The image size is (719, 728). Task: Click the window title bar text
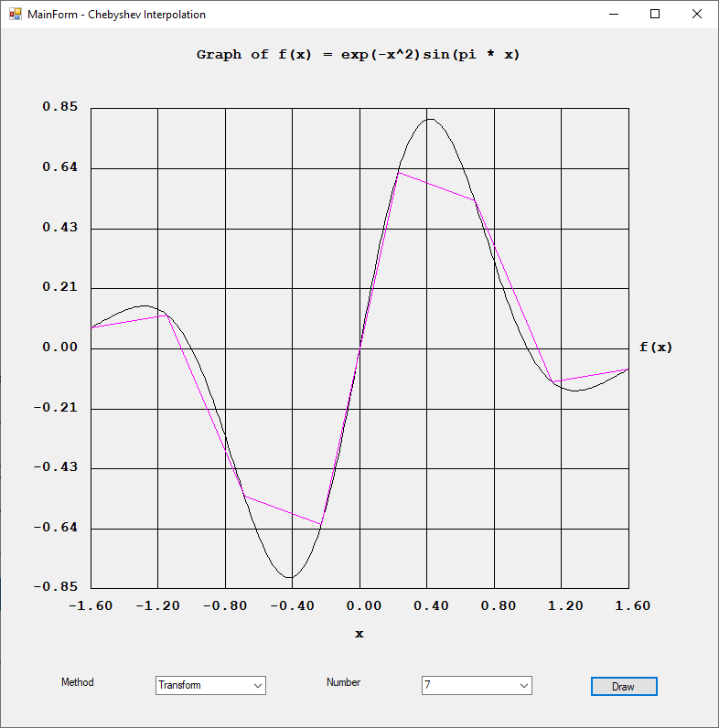tap(116, 15)
